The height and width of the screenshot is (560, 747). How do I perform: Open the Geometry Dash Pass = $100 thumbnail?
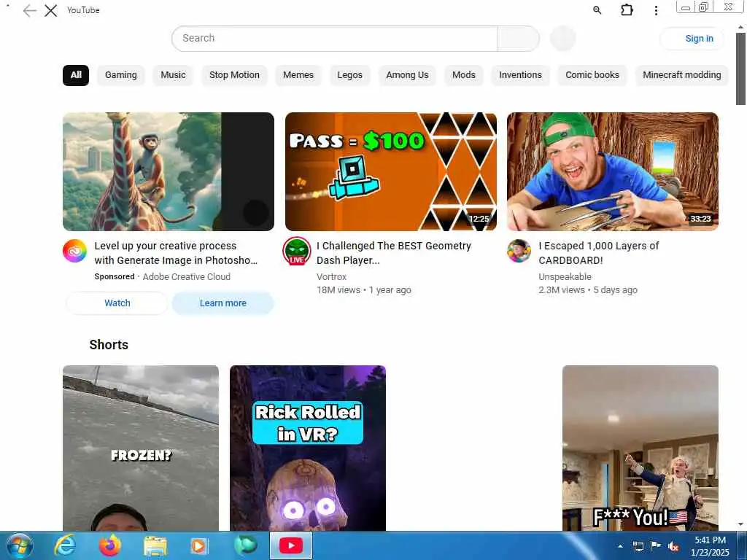(391, 172)
